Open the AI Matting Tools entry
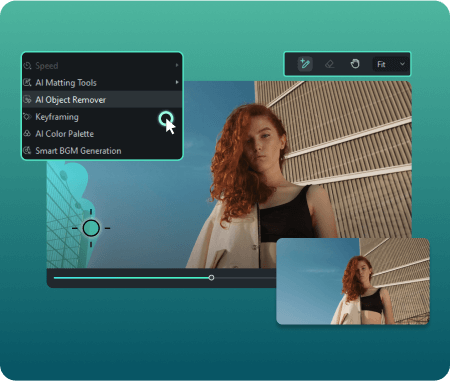This screenshot has width=450, height=381. (x=102, y=83)
